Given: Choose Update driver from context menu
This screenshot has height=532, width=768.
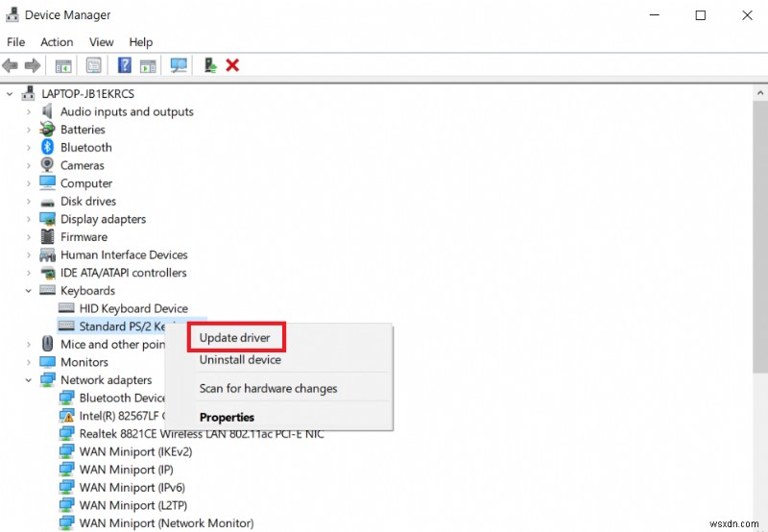Looking at the screenshot, I should tap(234, 337).
